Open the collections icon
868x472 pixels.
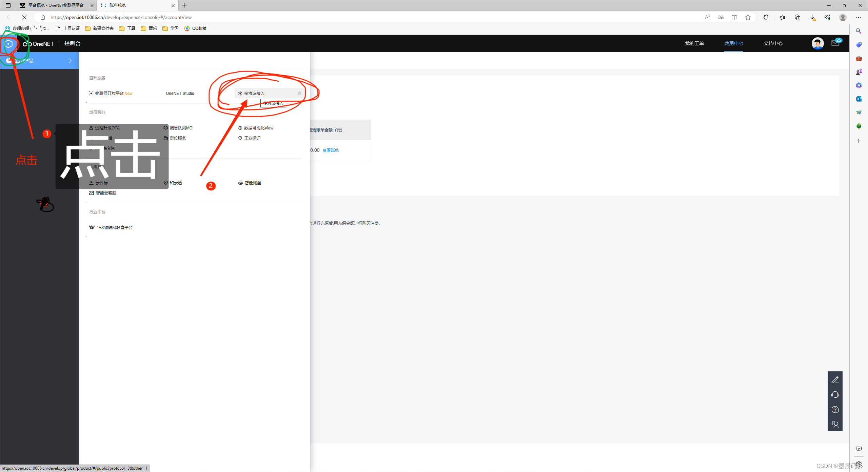pyautogui.click(x=797, y=17)
